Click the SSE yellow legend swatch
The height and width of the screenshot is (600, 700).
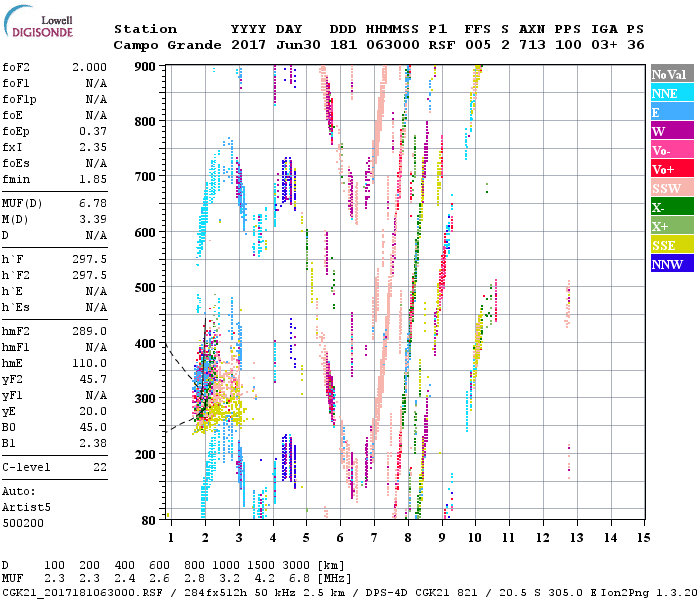point(671,245)
